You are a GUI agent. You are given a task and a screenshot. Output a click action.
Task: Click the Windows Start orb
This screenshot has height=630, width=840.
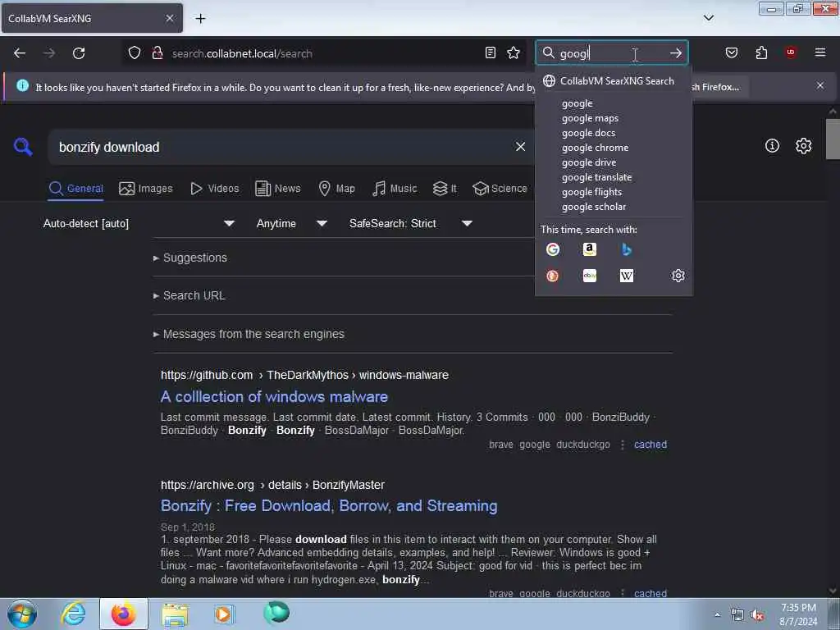tap(22, 614)
